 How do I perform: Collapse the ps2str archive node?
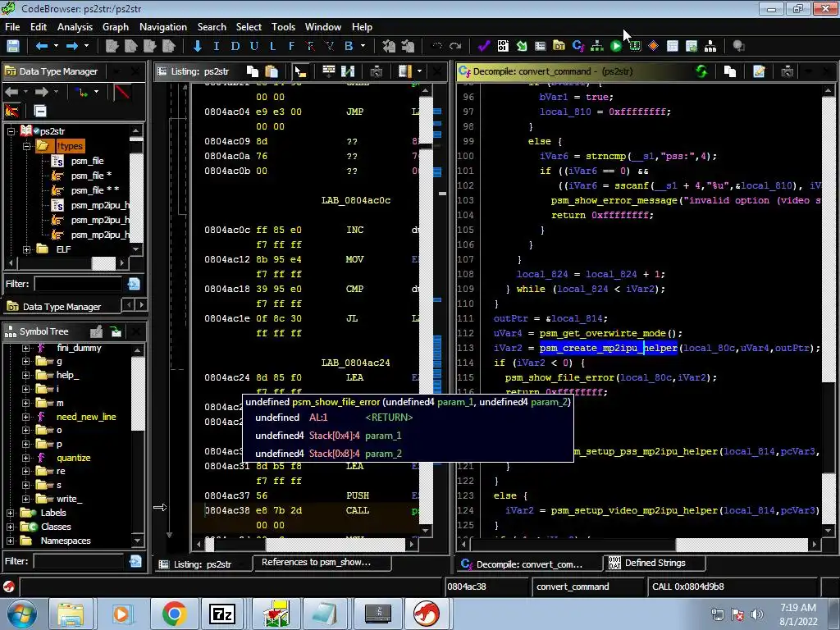coord(10,131)
